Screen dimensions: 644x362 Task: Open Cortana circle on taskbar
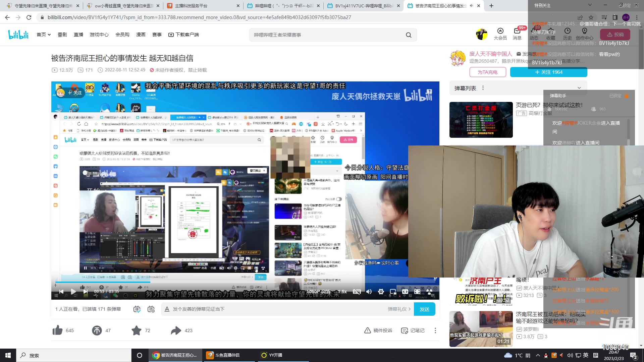click(x=140, y=355)
